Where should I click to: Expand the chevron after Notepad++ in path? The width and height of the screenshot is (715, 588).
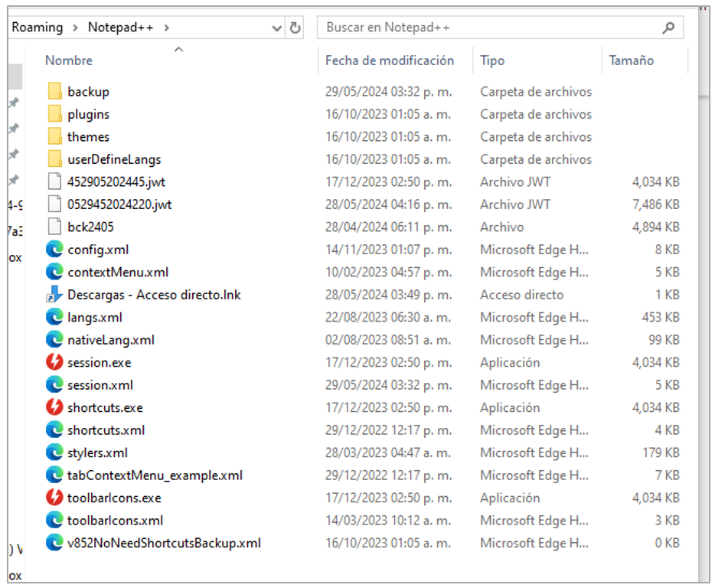tap(166, 28)
